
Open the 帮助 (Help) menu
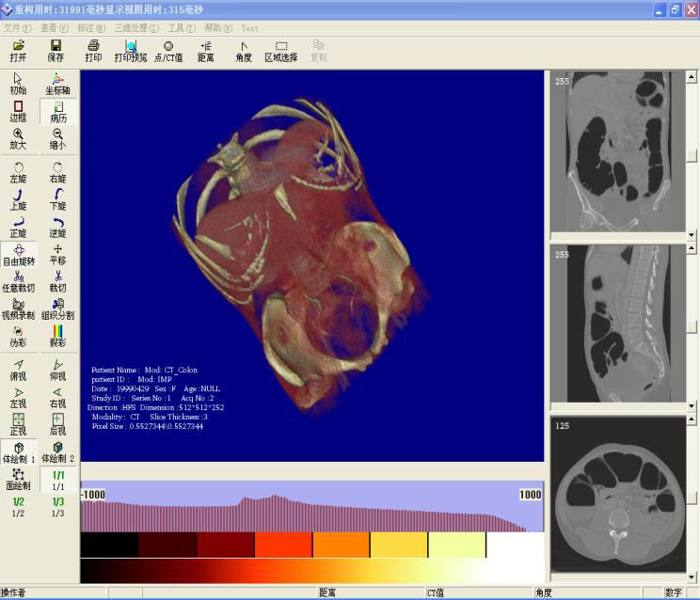218,28
